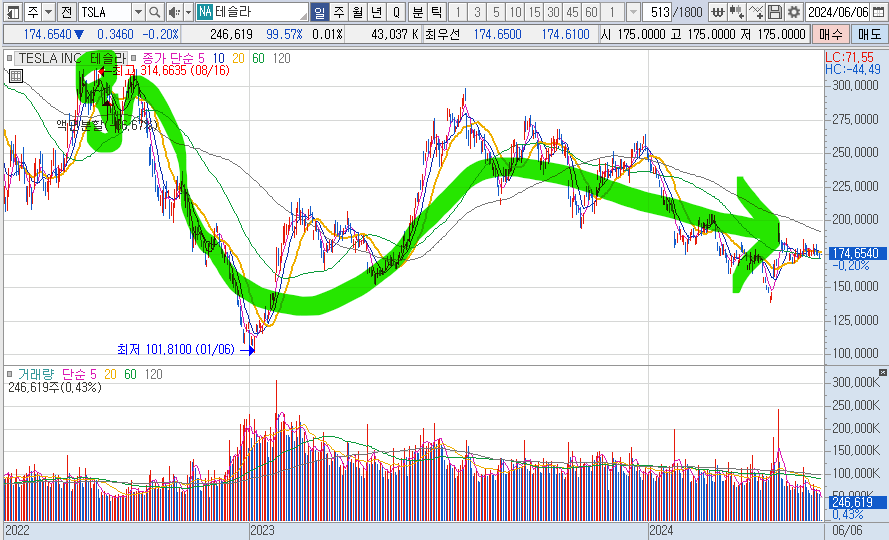Click the candlestick chart type icon

click(x=736, y=12)
